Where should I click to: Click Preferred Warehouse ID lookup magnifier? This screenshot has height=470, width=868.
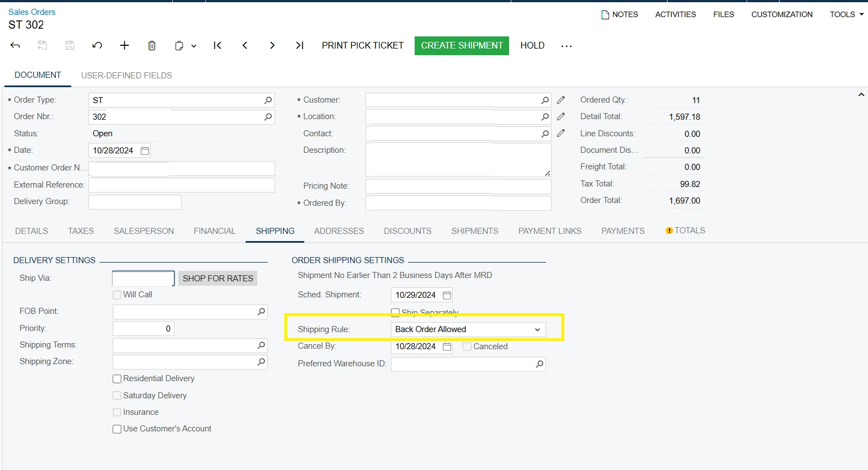click(x=539, y=364)
